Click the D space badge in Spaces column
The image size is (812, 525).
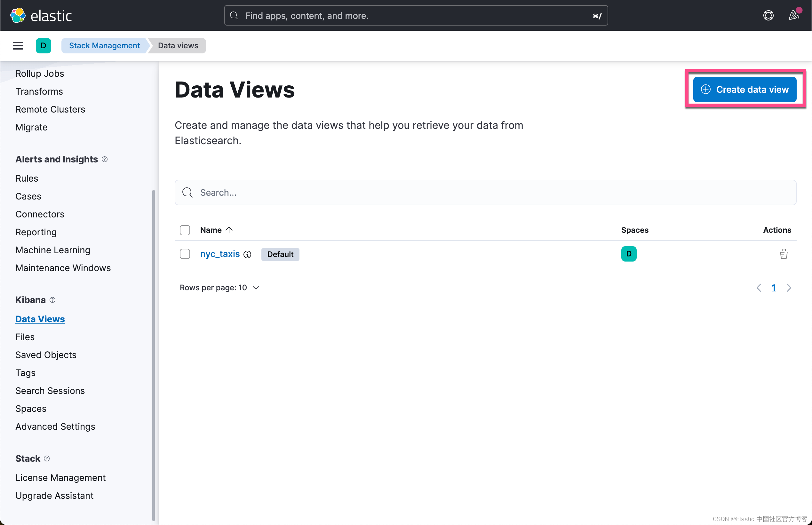(629, 254)
